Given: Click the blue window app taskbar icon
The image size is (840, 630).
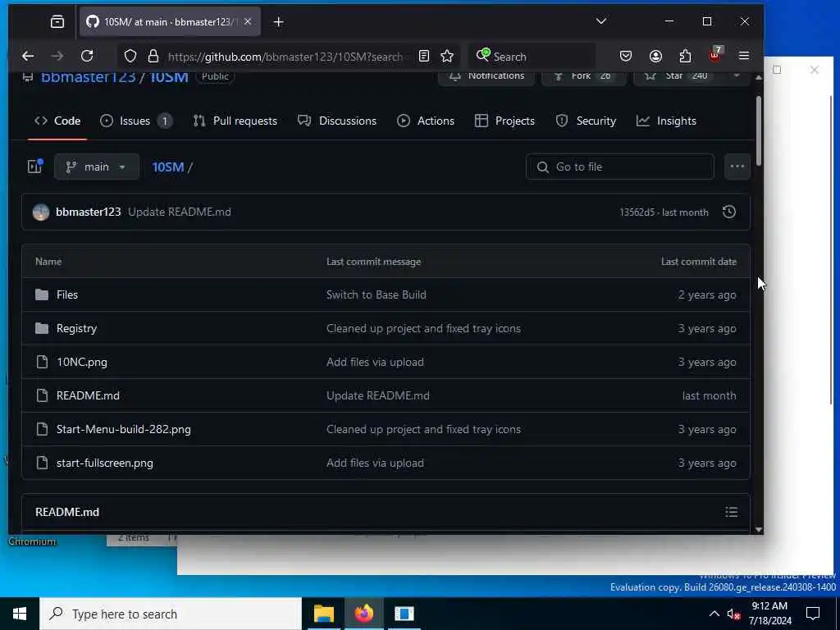Looking at the screenshot, I should (404, 614).
